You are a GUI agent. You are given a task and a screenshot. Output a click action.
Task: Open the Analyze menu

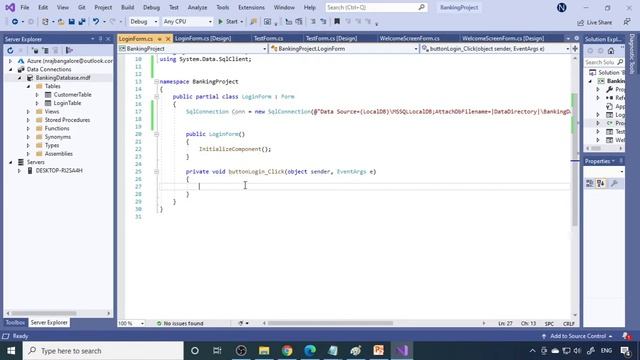197,7
